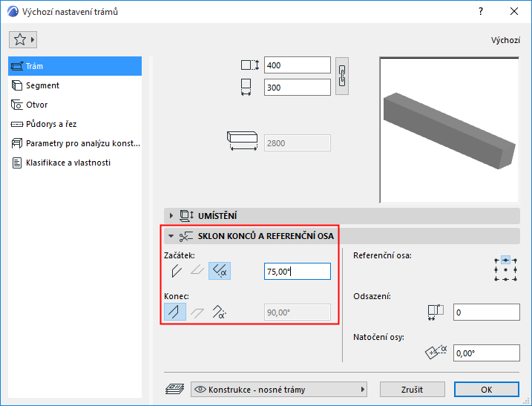This screenshot has width=532, height=406.
Task: Select horizontal end option for Konec
Action: (x=197, y=312)
